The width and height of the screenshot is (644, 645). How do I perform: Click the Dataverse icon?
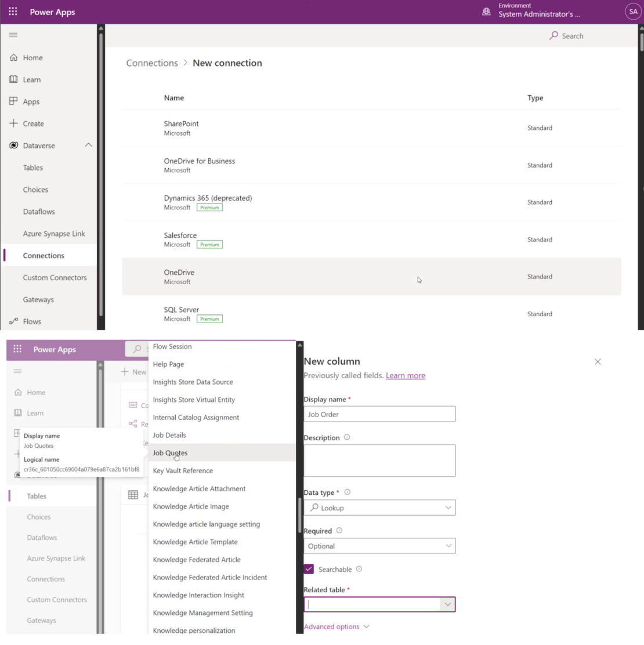pyautogui.click(x=14, y=146)
